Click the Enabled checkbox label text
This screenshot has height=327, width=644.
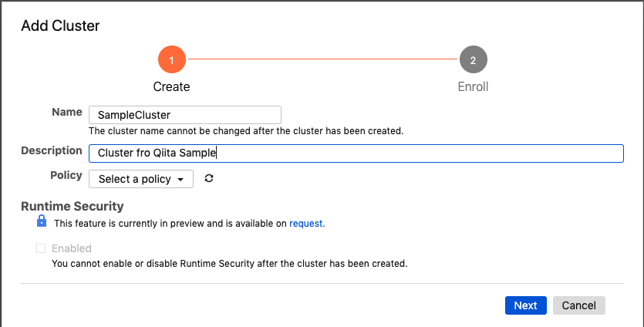(x=72, y=248)
